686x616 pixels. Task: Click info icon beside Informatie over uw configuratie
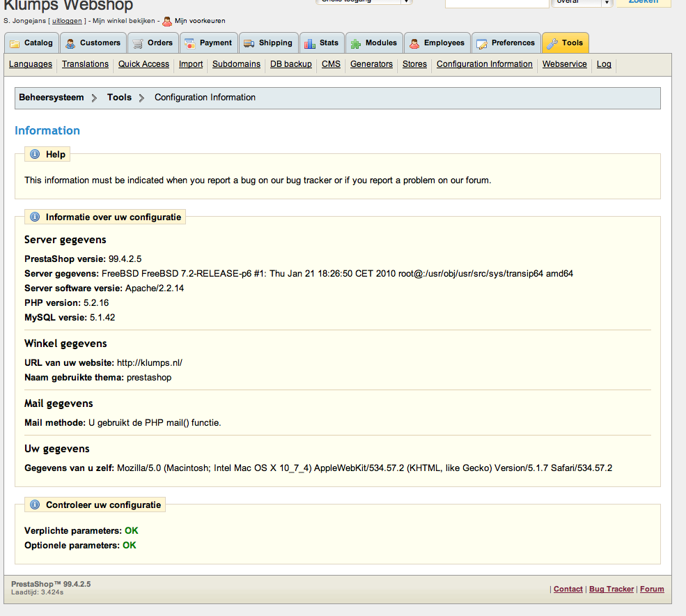tap(35, 217)
